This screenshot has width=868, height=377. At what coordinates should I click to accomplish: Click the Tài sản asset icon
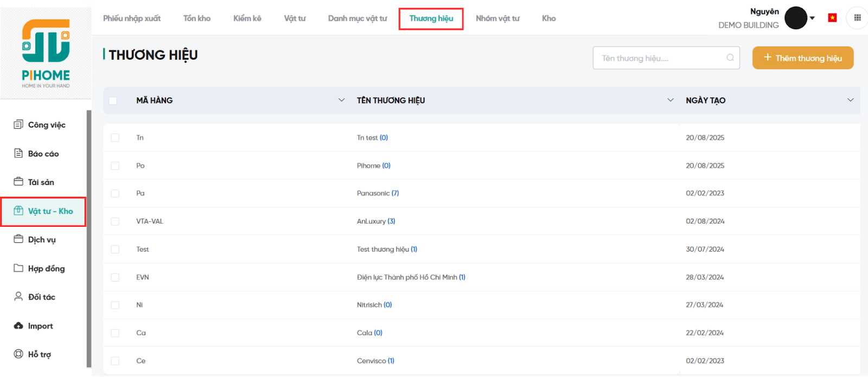(18, 182)
